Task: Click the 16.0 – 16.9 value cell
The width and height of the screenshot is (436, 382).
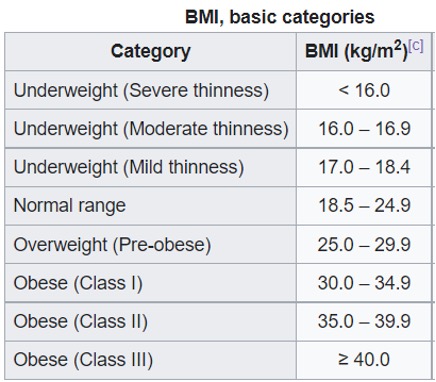Action: (x=364, y=128)
